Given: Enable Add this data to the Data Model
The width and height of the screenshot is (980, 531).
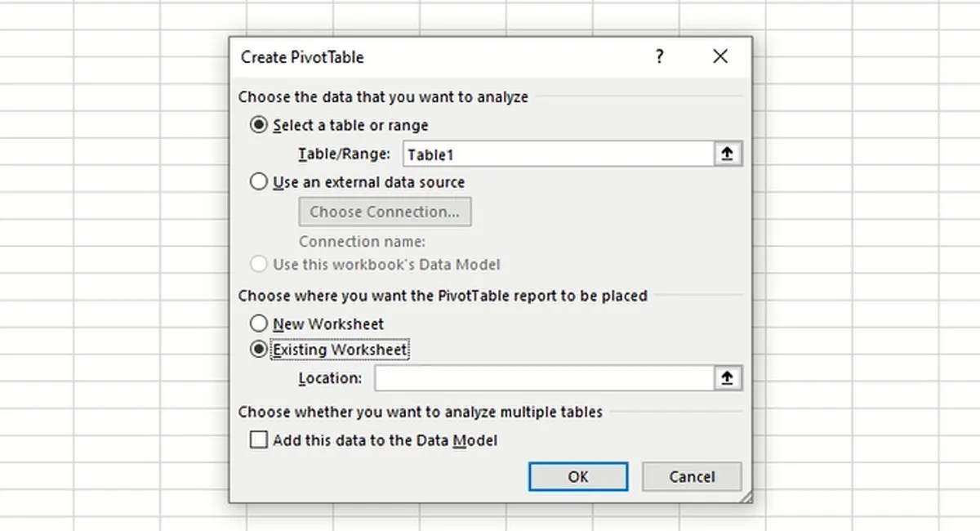Looking at the screenshot, I should [x=258, y=439].
